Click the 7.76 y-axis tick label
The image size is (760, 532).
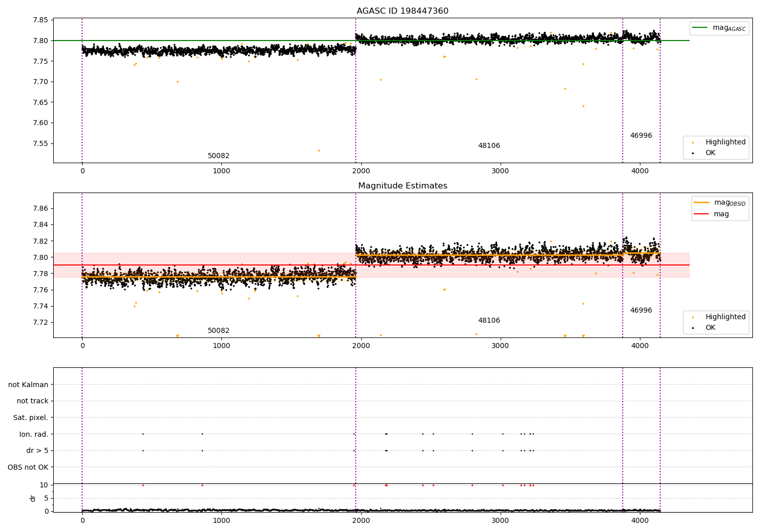pos(40,290)
